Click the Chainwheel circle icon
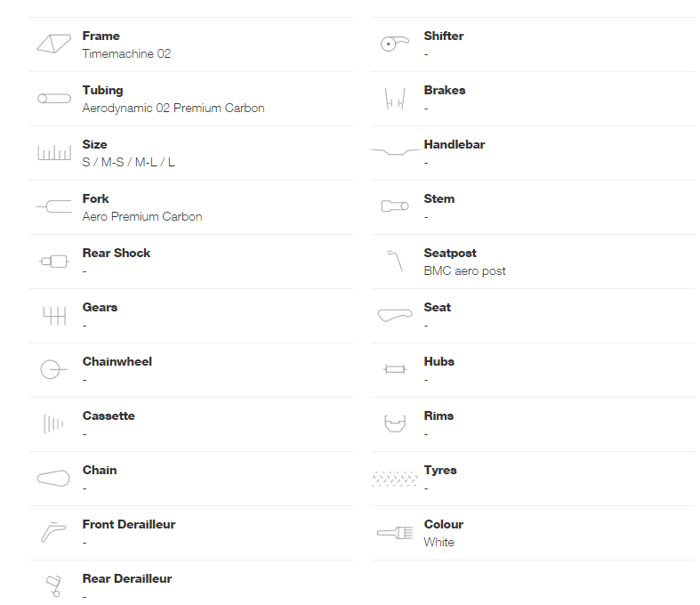This screenshot has width=700, height=605. click(x=53, y=370)
